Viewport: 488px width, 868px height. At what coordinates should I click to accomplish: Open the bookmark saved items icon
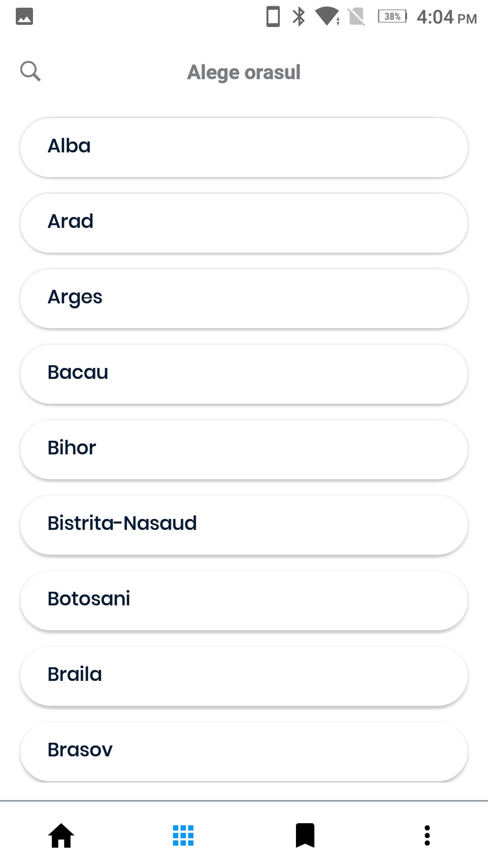pyautogui.click(x=305, y=835)
